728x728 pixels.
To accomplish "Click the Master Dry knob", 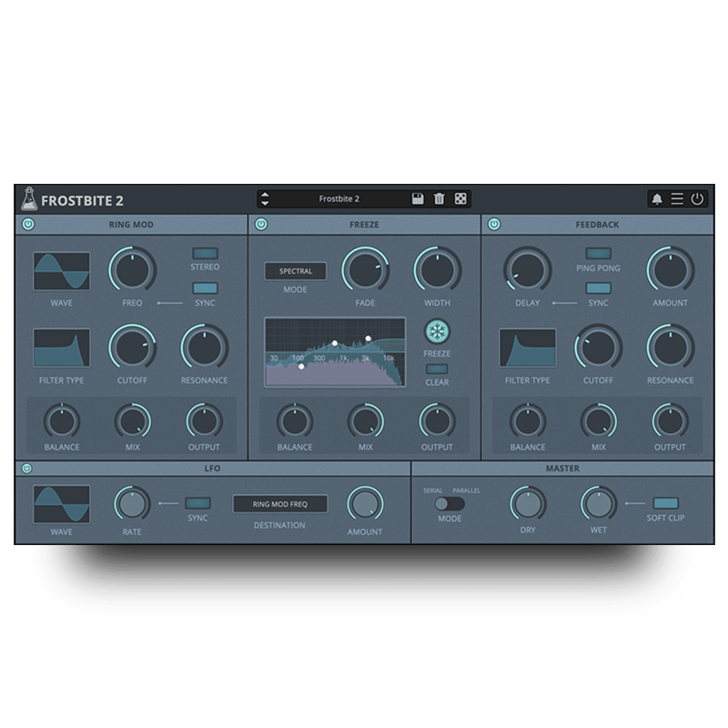I will 528,504.
